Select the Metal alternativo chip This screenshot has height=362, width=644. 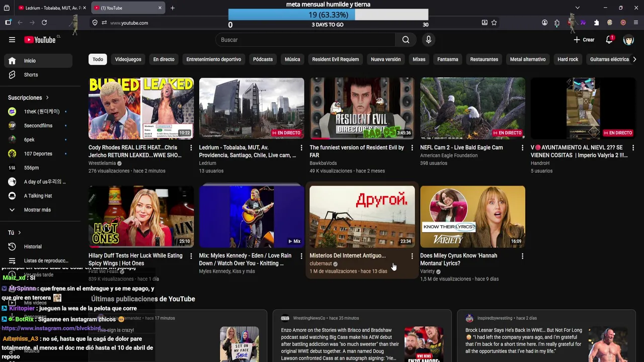(528, 59)
